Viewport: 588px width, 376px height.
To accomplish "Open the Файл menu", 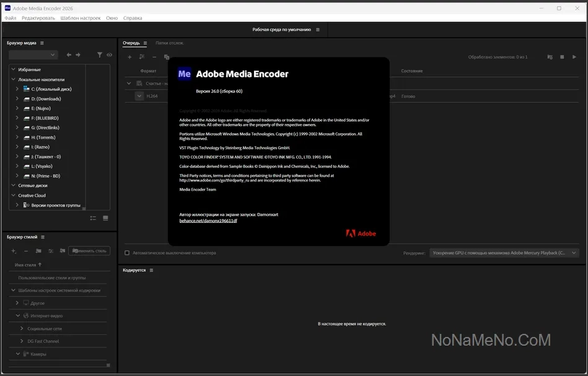I will pos(11,18).
